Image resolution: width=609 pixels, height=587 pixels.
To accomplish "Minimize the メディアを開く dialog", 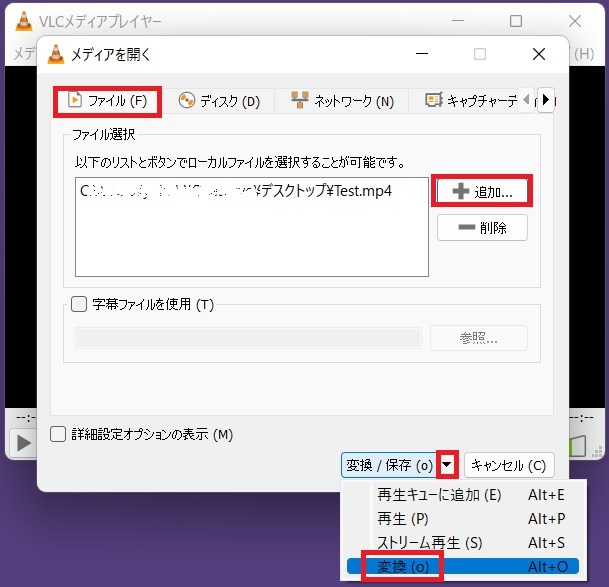I will coord(422,54).
